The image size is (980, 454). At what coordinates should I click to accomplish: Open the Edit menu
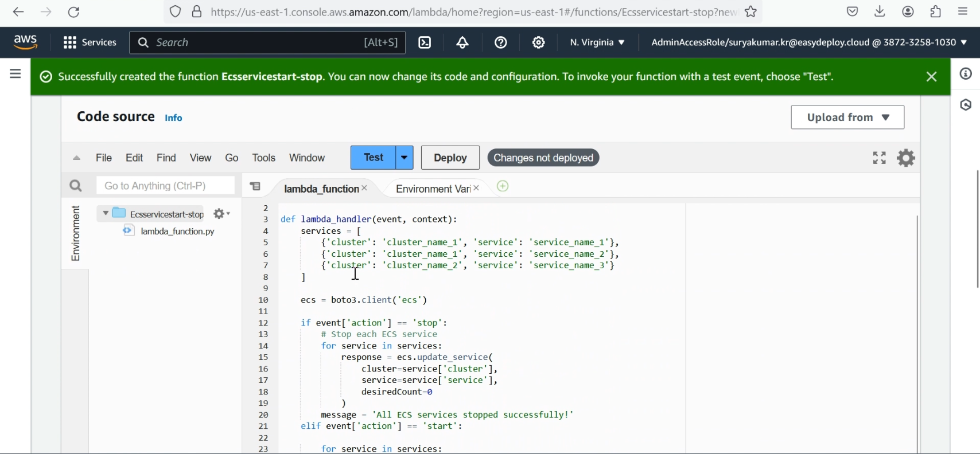coord(134,158)
